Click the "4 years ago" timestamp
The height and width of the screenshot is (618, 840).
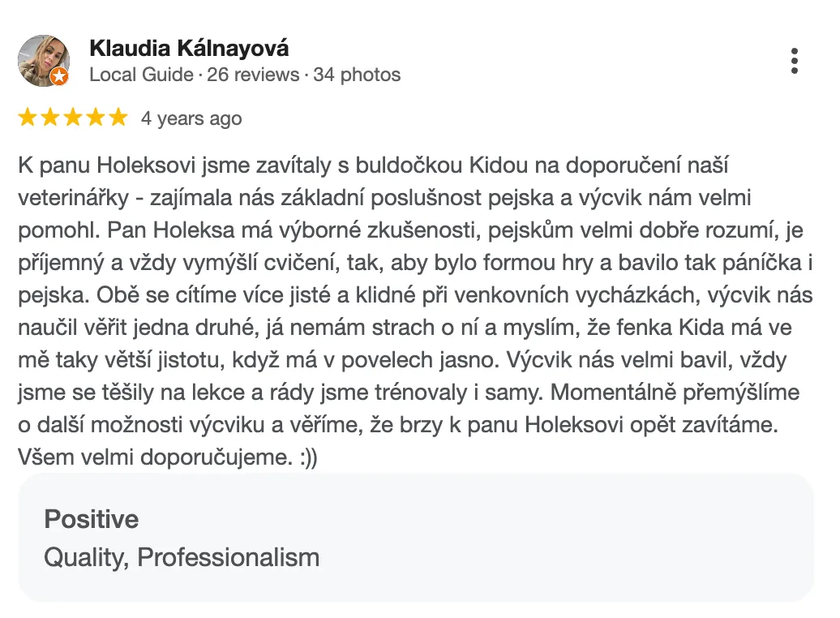click(191, 118)
